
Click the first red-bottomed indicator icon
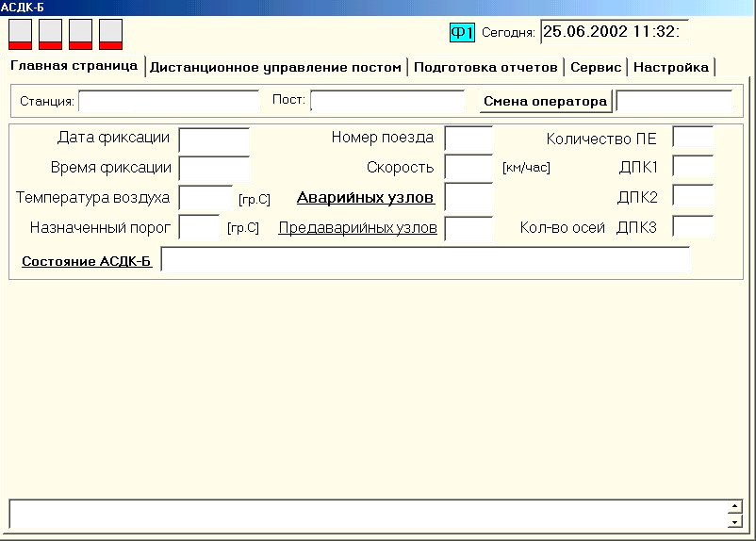(20, 34)
